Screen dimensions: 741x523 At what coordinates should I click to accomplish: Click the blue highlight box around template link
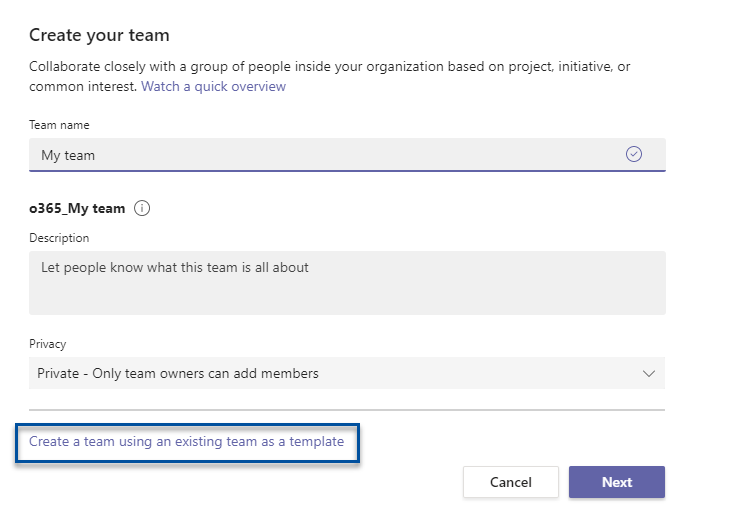(x=187, y=443)
